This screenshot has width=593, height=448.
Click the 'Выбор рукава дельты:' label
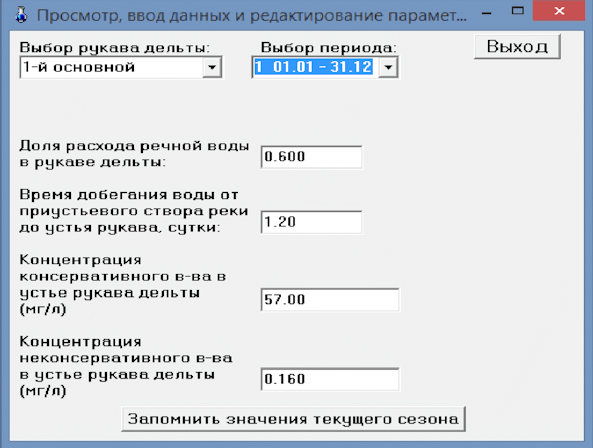pyautogui.click(x=115, y=48)
